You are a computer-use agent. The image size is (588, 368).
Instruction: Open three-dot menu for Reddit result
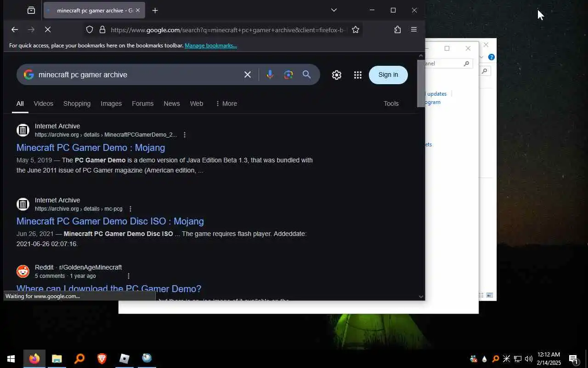(129, 276)
